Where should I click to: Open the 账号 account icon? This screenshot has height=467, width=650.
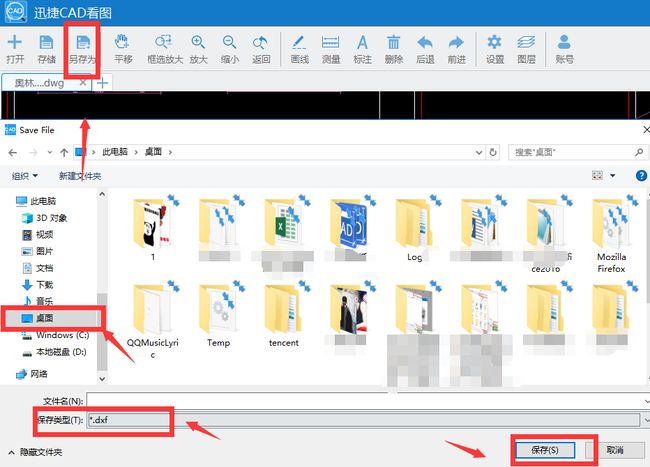(564, 49)
